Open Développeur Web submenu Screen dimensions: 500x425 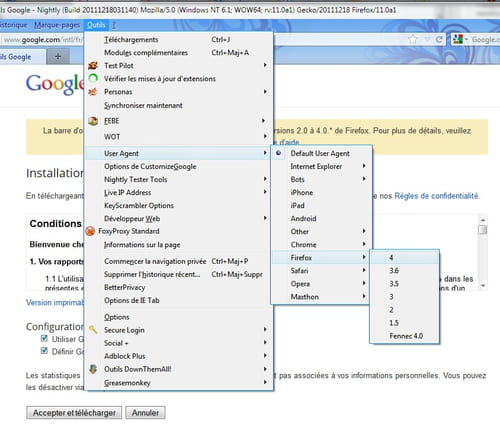pos(179,218)
